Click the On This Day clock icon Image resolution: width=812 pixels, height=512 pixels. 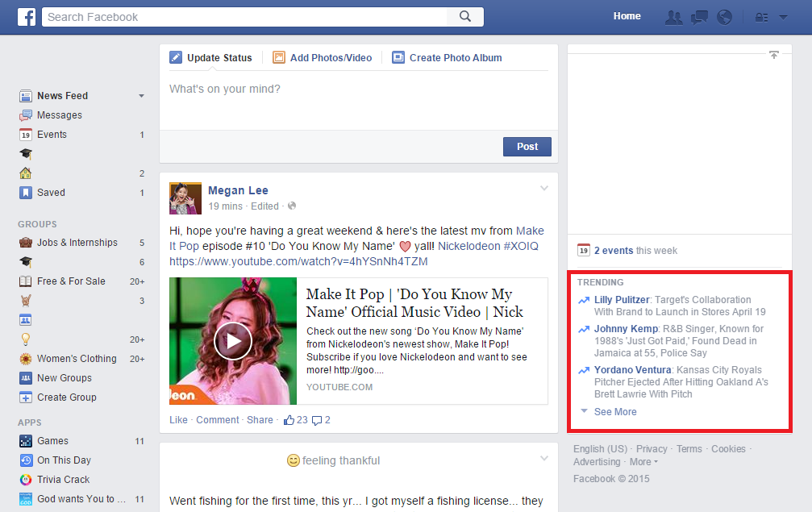[x=25, y=460]
